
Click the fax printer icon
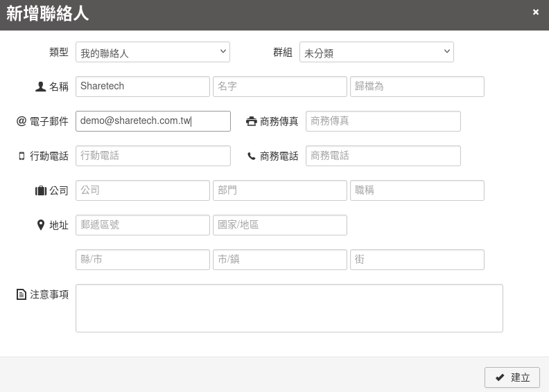251,121
